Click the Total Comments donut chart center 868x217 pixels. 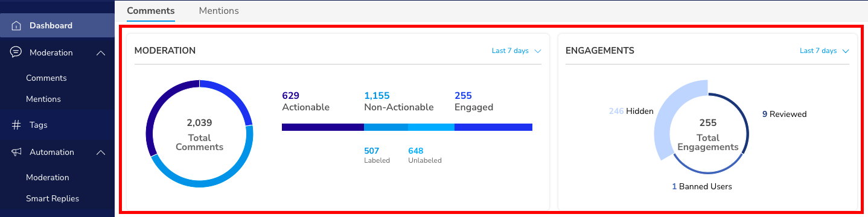199,134
